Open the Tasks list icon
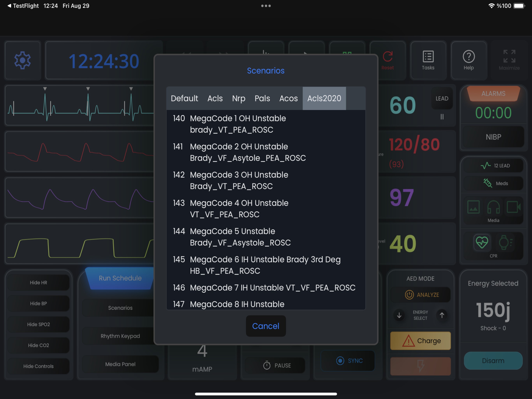Viewport: 532px width, 399px height. point(428,56)
